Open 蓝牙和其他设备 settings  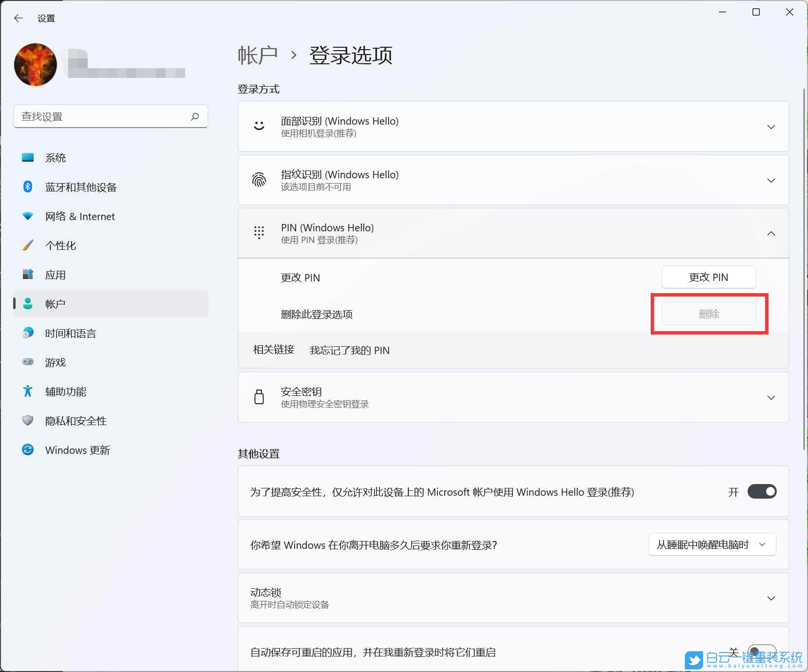click(x=80, y=187)
